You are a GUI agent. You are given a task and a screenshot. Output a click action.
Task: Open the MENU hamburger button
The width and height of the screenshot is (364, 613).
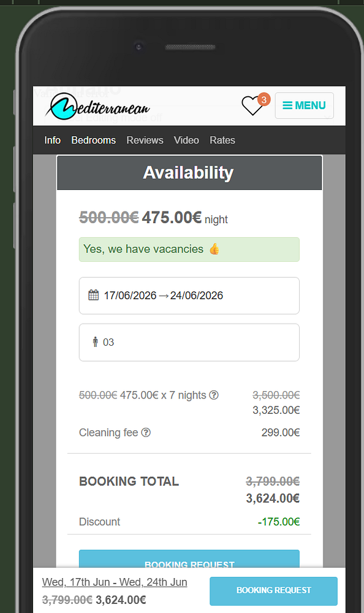pos(304,105)
